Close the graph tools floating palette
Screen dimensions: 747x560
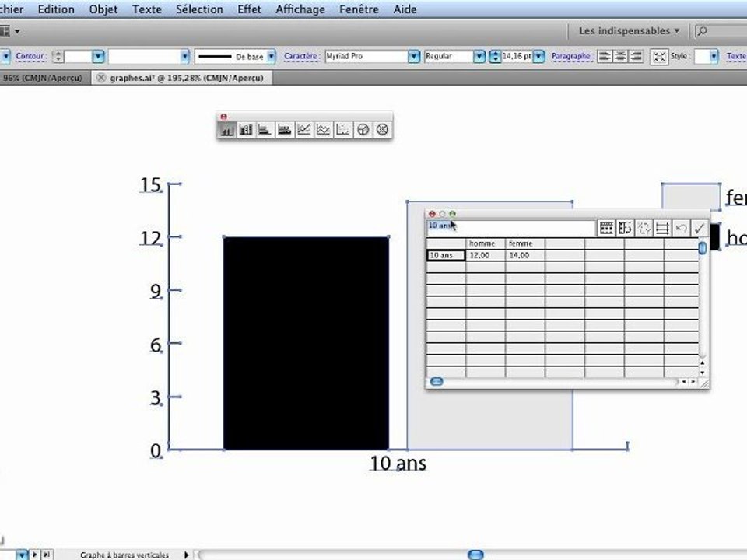pos(224,117)
